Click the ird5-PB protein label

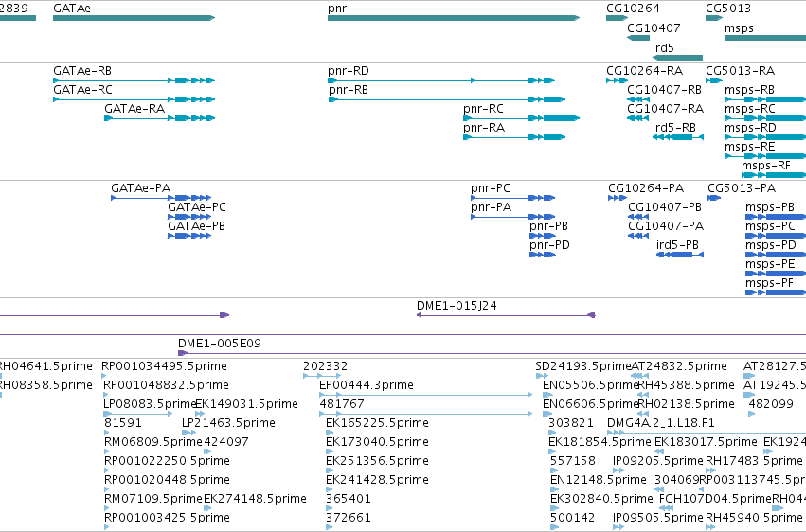[677, 245]
